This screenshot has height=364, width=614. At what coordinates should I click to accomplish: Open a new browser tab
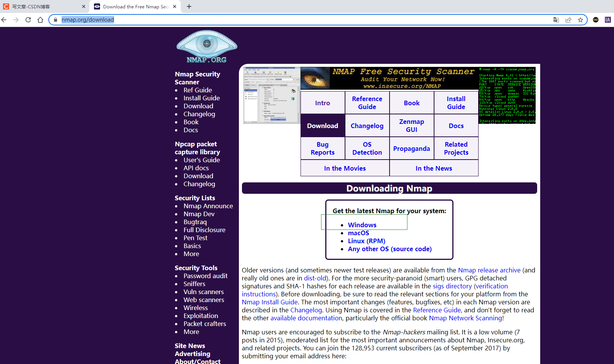[x=189, y=6]
